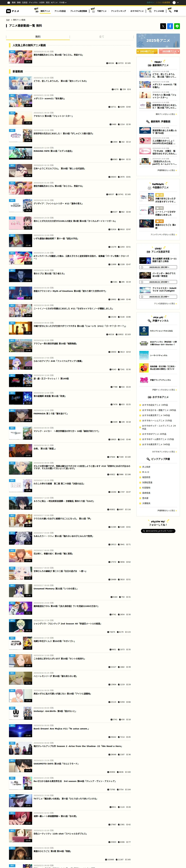Open the おすすめアニメ navigation item

137,11
